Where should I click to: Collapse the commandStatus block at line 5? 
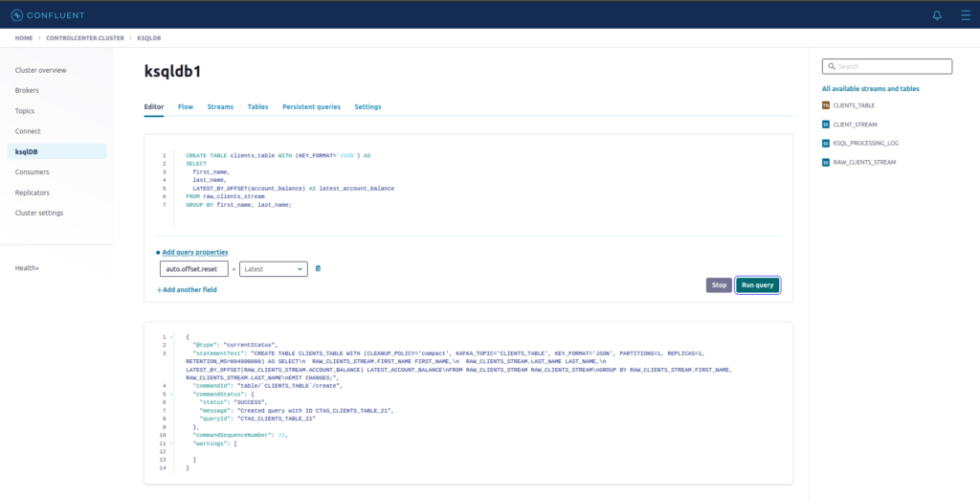point(171,394)
